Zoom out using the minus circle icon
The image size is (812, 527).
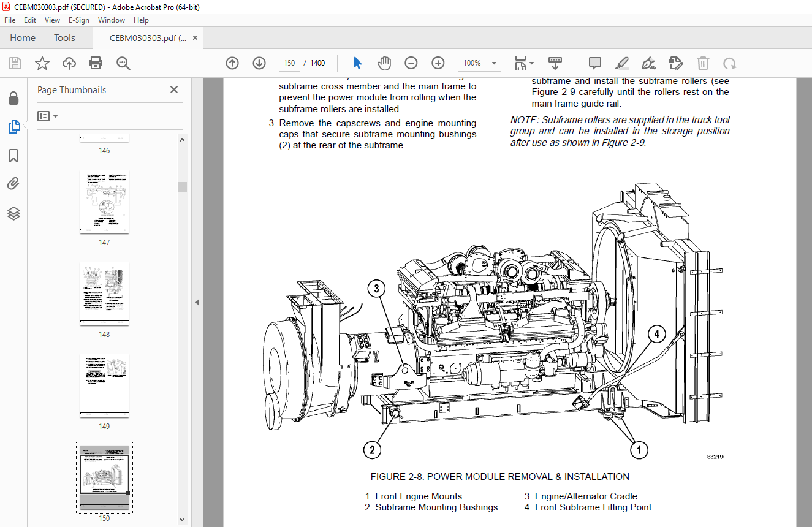[x=411, y=63]
